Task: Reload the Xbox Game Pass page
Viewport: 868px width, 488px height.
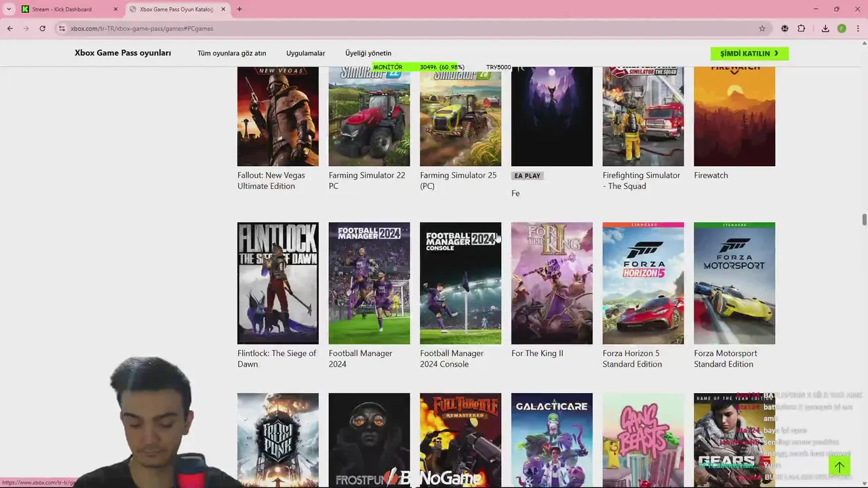Action: pos(42,28)
